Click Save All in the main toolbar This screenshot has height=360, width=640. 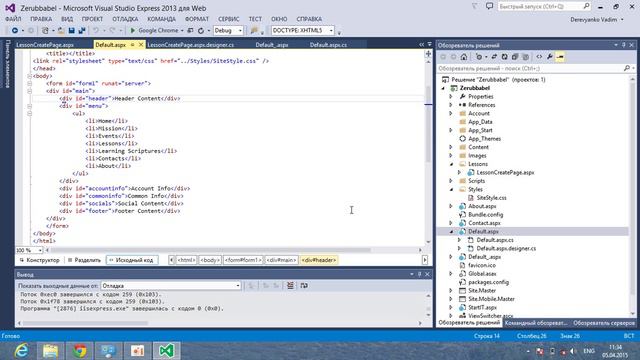[x=82, y=31]
